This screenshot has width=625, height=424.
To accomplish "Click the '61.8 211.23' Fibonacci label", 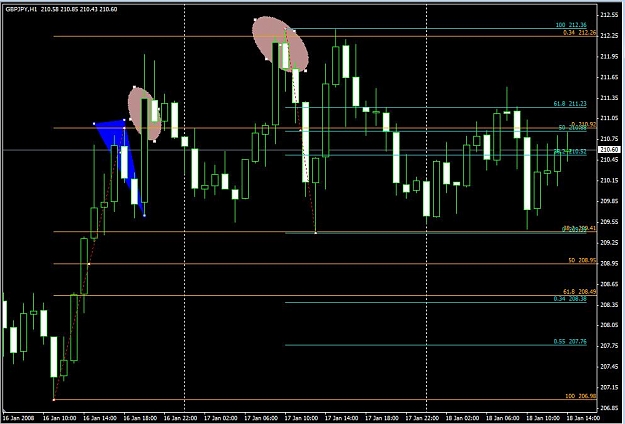I will pyautogui.click(x=570, y=104).
